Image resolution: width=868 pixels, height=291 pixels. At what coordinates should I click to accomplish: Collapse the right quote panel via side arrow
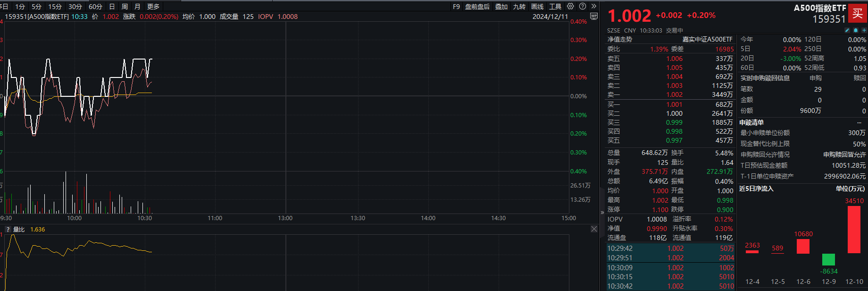point(602,213)
